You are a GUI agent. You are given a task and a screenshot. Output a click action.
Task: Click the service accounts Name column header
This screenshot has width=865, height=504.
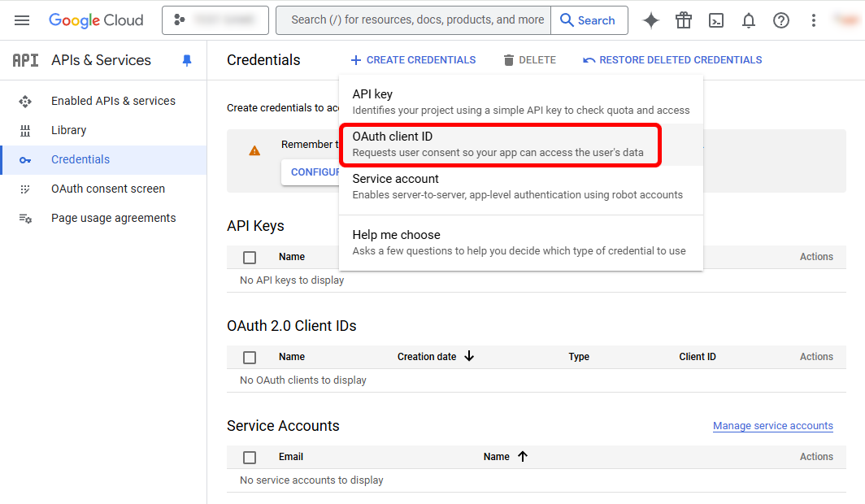[497, 457]
